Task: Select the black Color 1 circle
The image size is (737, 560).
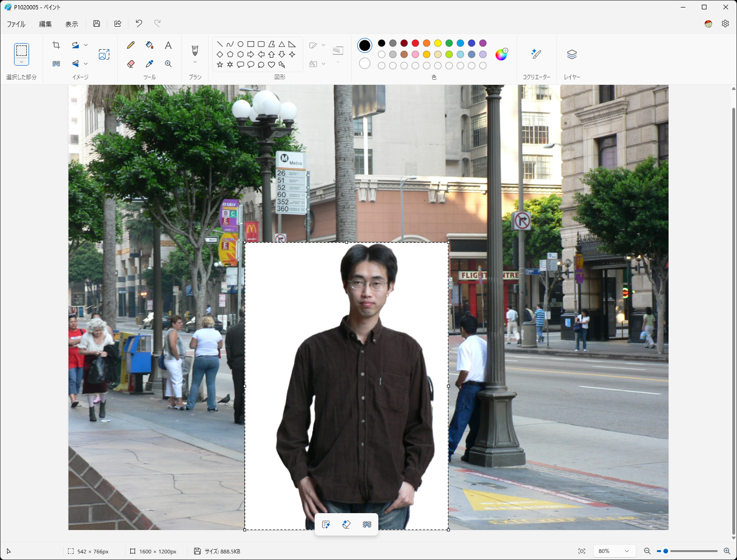Action: [365, 45]
